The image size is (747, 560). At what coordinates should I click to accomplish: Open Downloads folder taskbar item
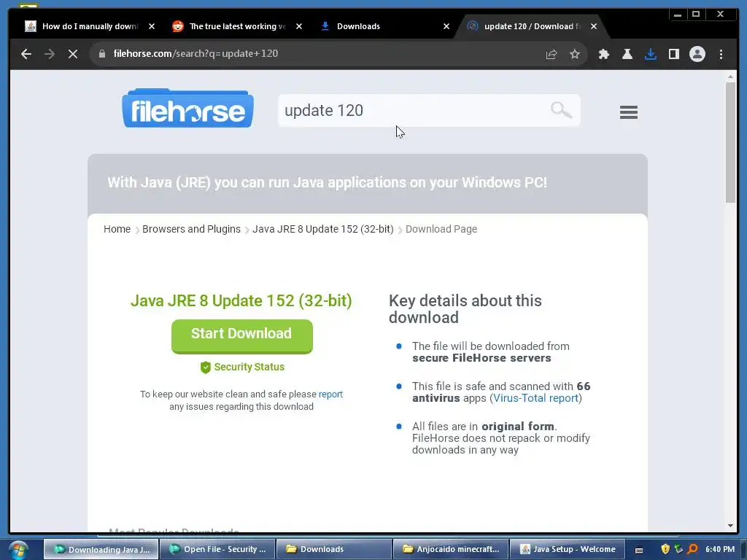point(334,550)
